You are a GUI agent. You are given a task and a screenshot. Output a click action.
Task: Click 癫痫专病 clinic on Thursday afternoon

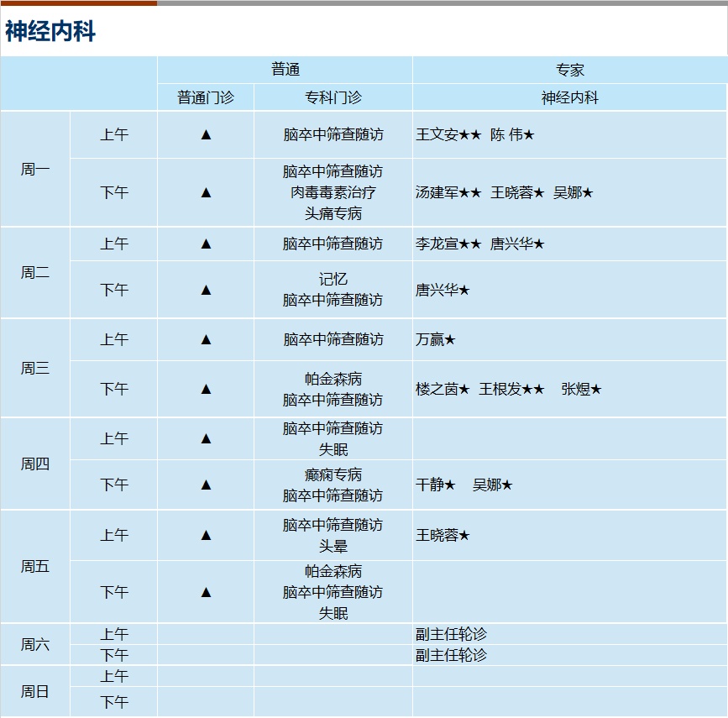333,474
